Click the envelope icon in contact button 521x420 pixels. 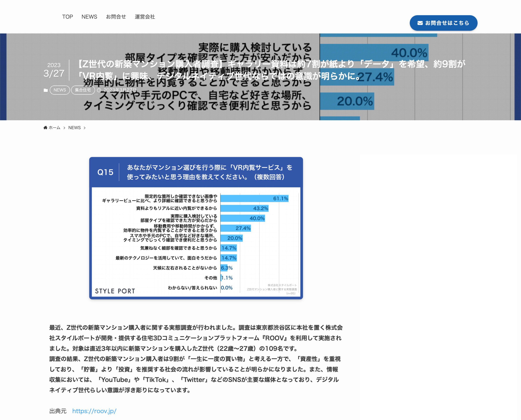coord(420,23)
